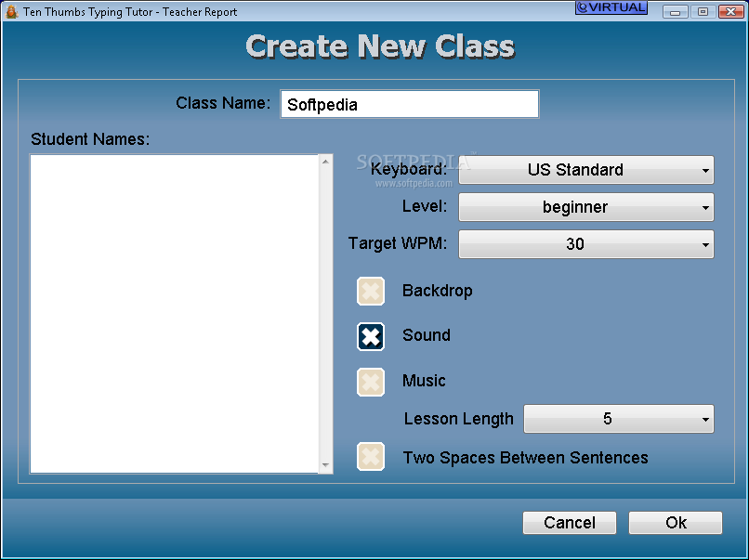Click the Student Names scrollbar up arrow
749x560 pixels.
[x=325, y=162]
